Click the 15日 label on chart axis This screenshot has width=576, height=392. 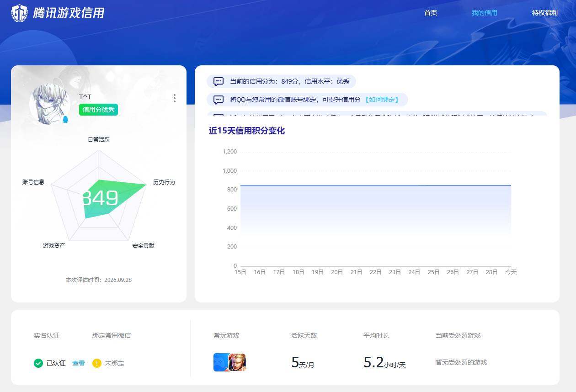point(240,272)
